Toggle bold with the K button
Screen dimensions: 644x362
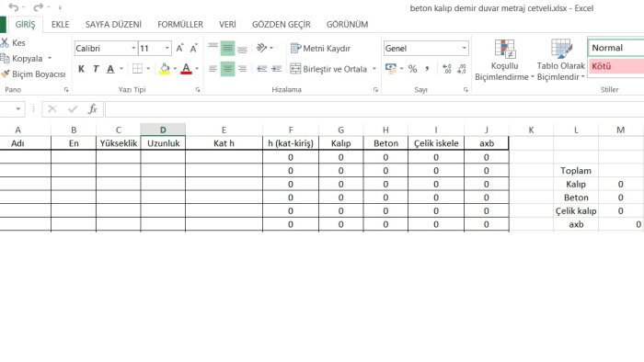tap(81, 69)
